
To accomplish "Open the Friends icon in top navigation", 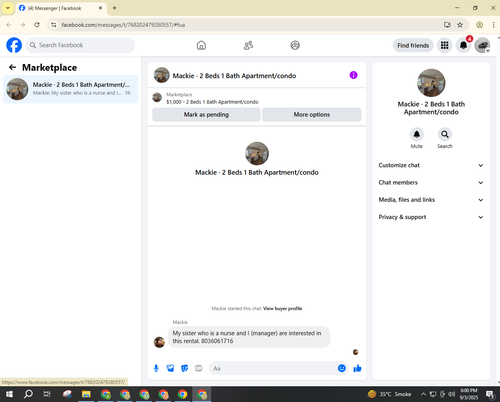I will click(x=248, y=45).
